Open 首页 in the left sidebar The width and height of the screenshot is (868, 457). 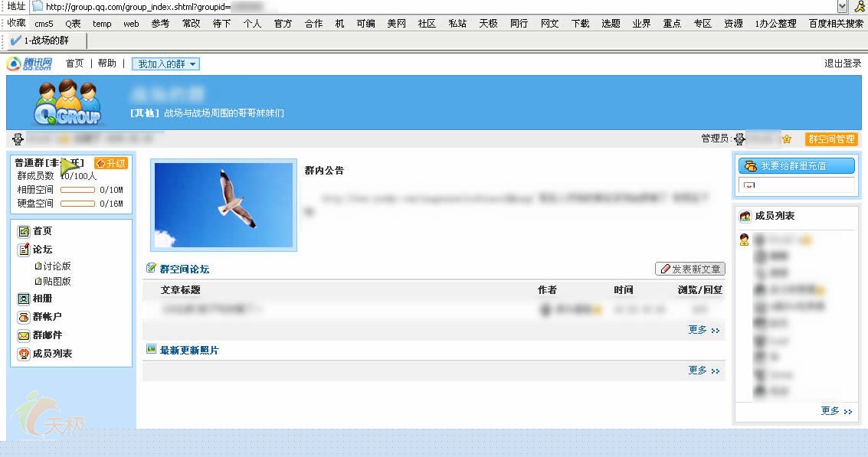42,231
